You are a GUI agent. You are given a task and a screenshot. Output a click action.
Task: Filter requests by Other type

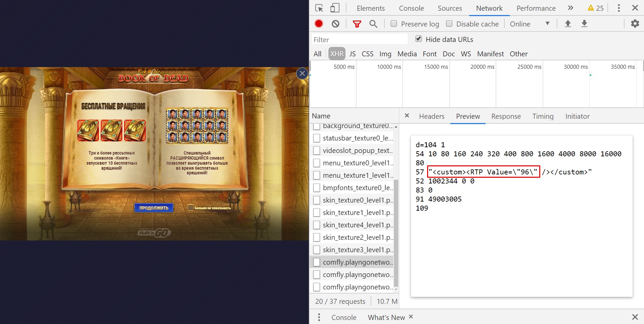click(518, 54)
